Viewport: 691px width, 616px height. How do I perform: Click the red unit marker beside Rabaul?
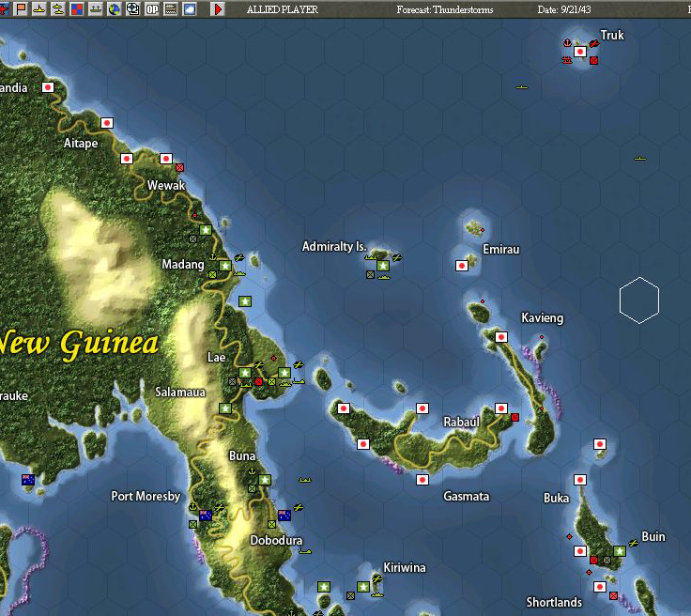point(514,417)
